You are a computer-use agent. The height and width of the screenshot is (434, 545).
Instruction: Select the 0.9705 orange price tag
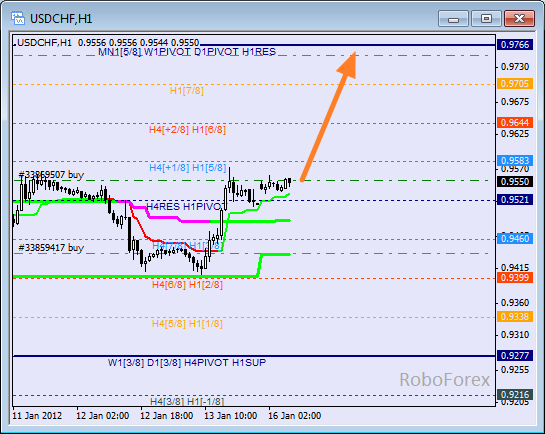(x=515, y=84)
